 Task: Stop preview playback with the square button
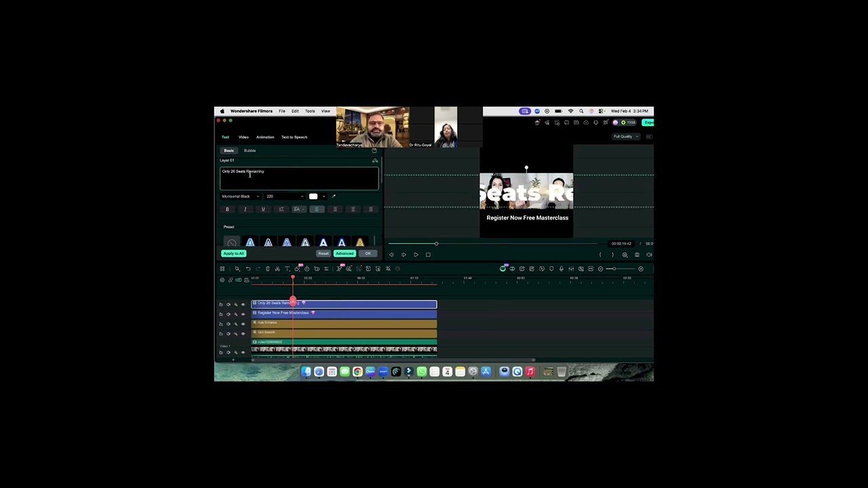point(428,255)
